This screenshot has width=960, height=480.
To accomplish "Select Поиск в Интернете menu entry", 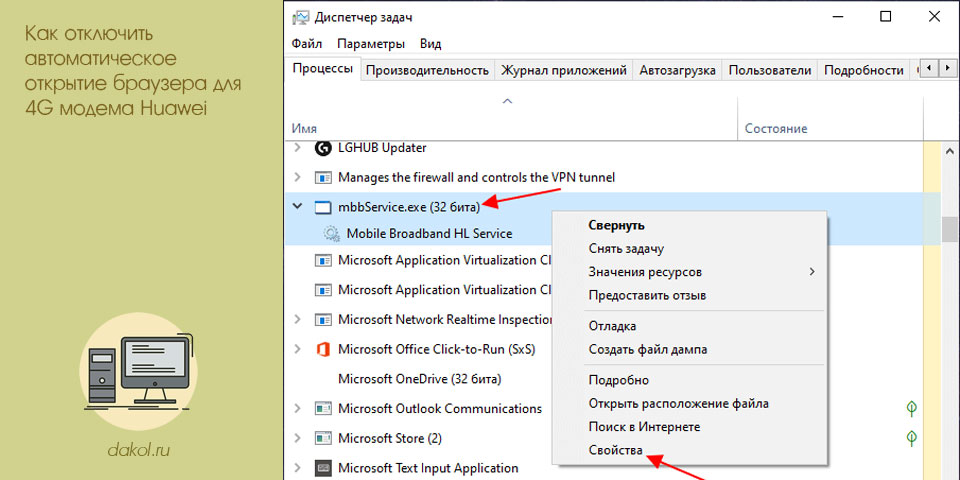I will pyautogui.click(x=689, y=427).
